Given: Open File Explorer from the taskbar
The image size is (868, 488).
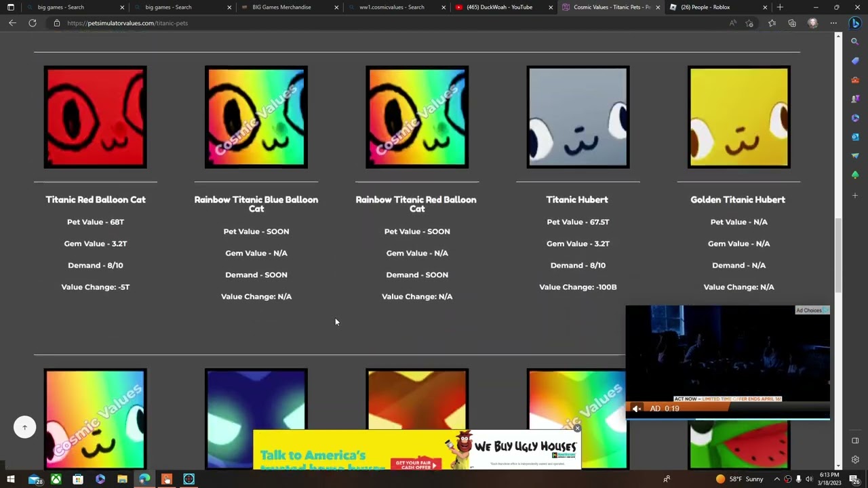Looking at the screenshot, I should coord(122,479).
